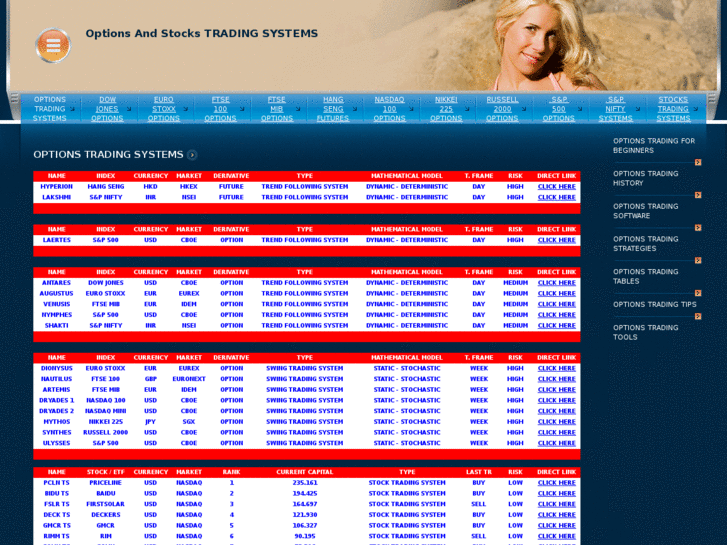Click CLICK HERE link for Augustus row
The image size is (727, 545).
[556, 294]
